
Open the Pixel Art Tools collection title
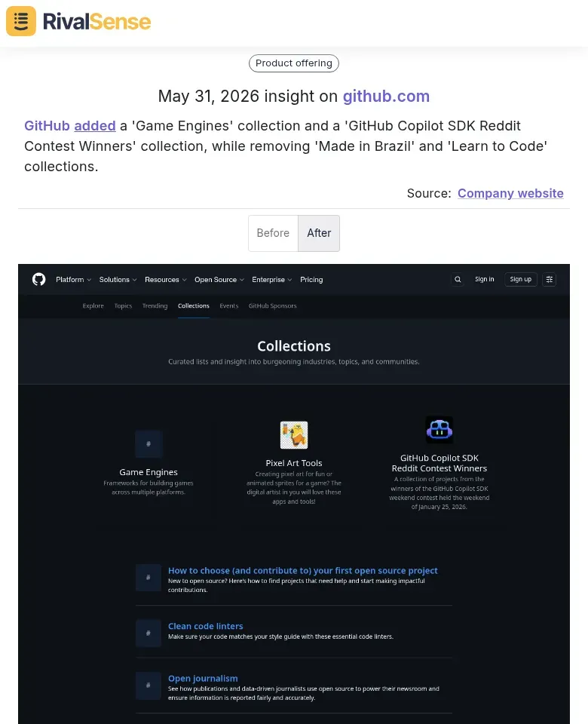(x=294, y=462)
